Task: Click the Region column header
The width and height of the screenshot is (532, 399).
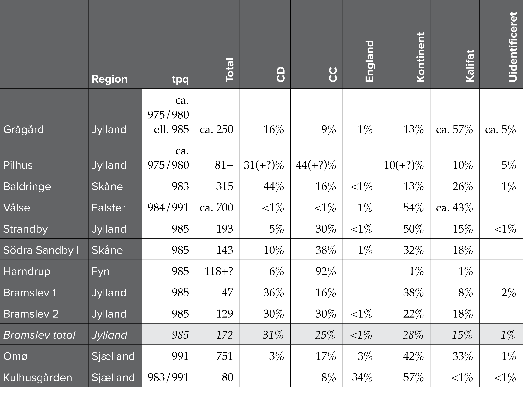Action: click(109, 79)
